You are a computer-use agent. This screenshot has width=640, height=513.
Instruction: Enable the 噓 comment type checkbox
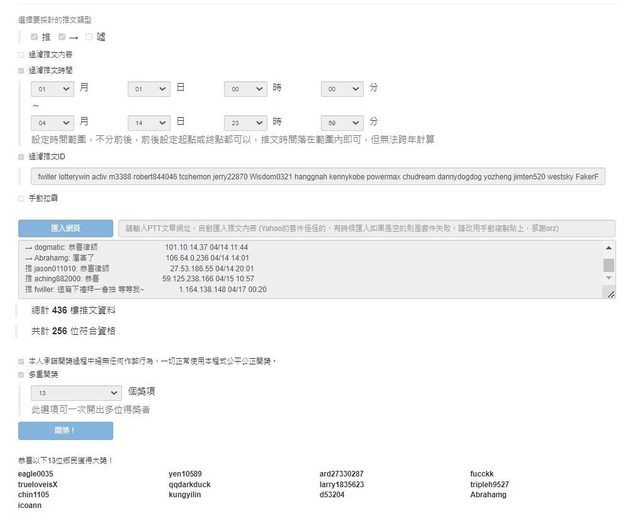pos(89,37)
